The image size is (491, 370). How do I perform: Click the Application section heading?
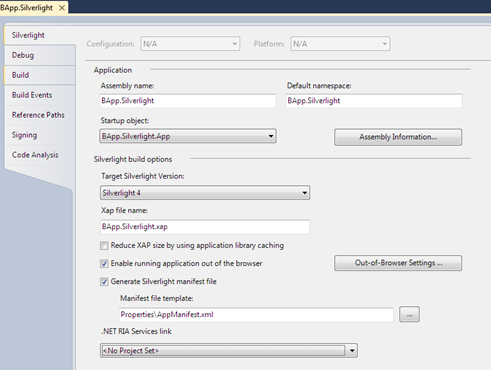click(x=113, y=70)
